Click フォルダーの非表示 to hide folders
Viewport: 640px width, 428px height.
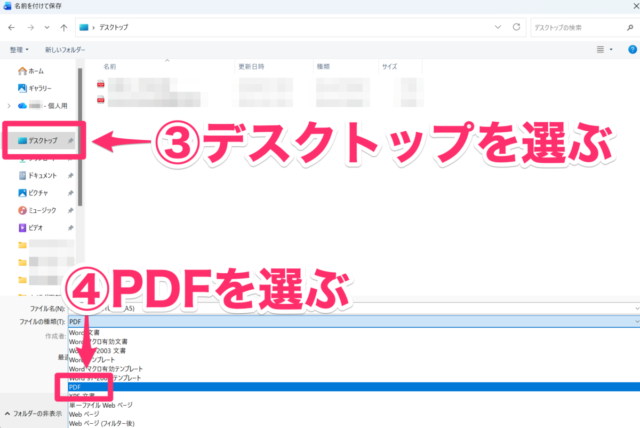pyautogui.click(x=38, y=412)
